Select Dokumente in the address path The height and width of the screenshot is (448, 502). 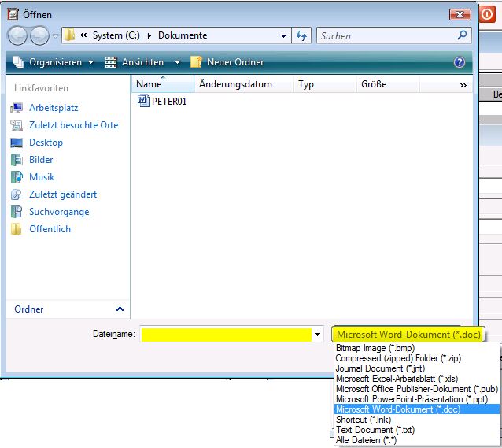(x=183, y=35)
